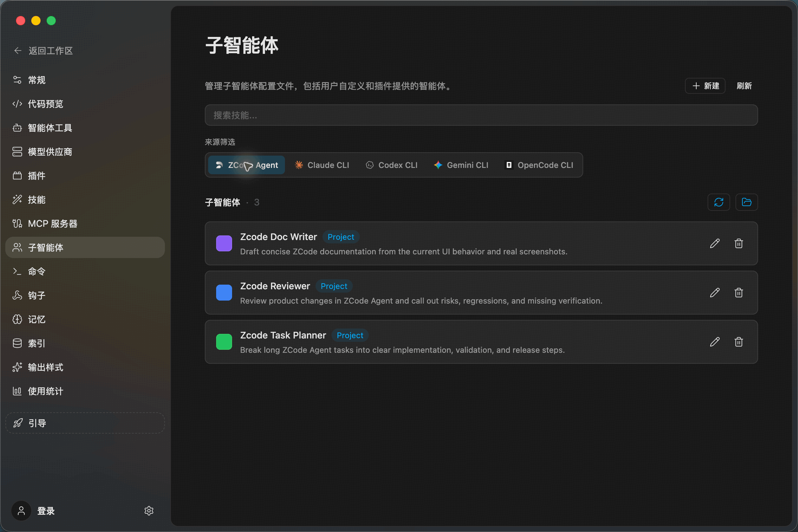Edit Zcode Reviewer pencil icon
This screenshot has width=798, height=532.
[715, 293]
